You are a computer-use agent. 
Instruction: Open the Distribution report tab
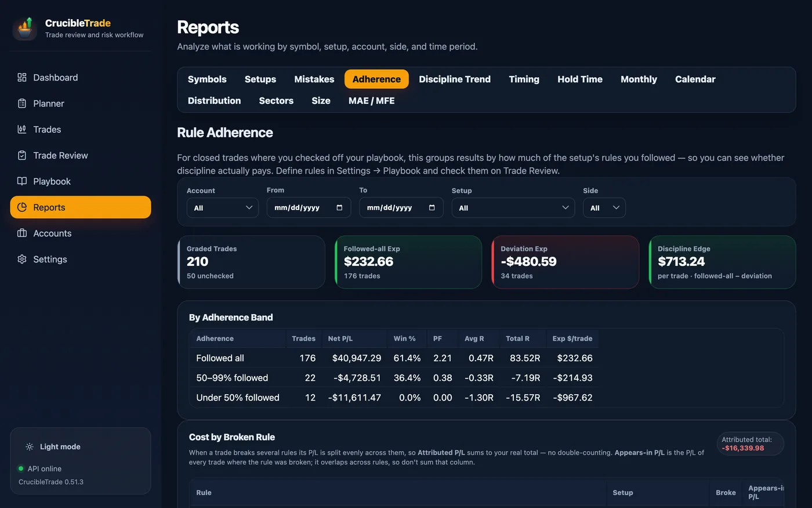pos(214,100)
